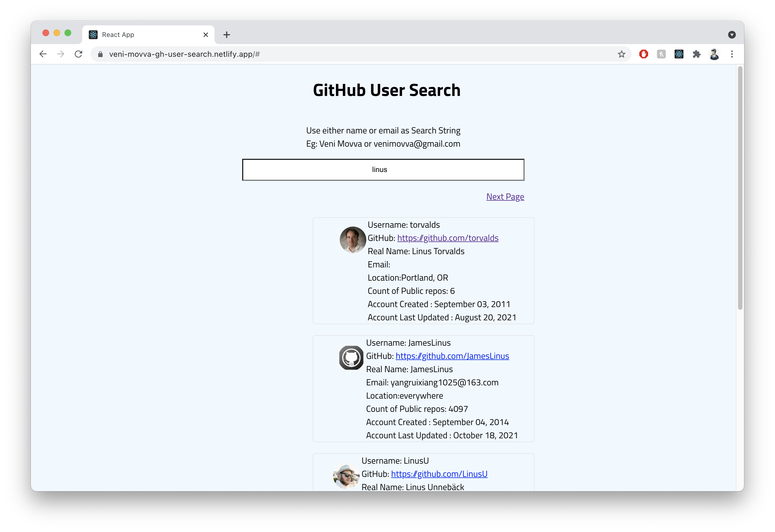Open the AdBlock red hand extension
The height and width of the screenshot is (532, 775).
pos(644,54)
